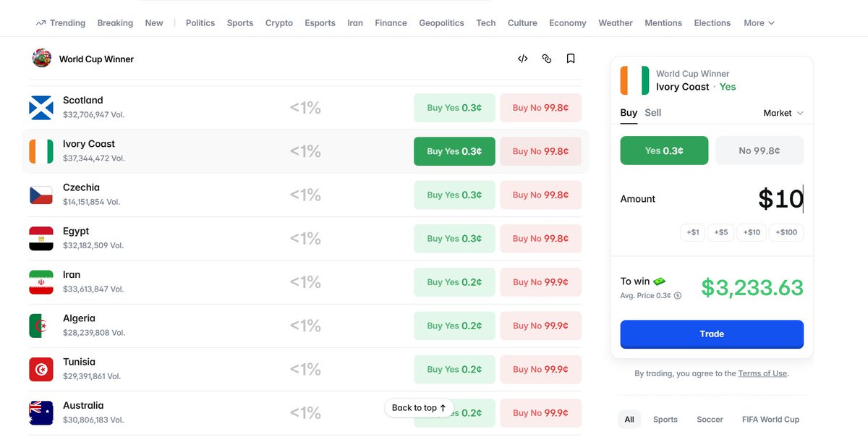
Task: Select the FIFA World Cup filter chip
Action: tap(770, 419)
